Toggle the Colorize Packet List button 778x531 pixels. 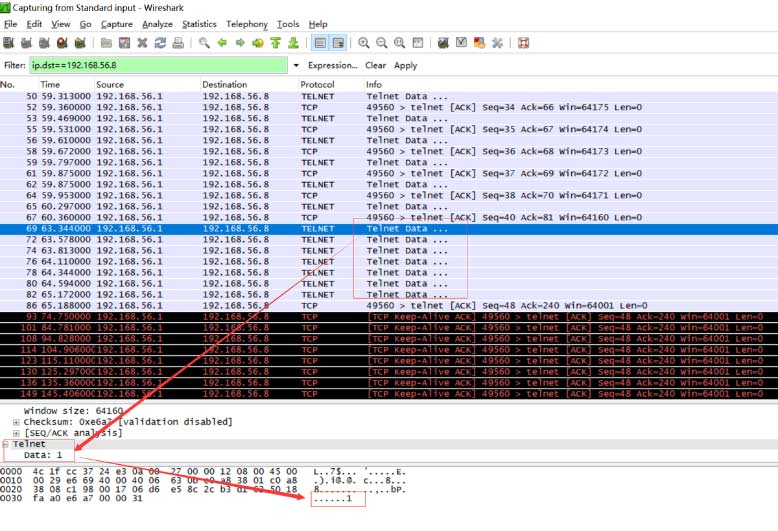point(320,43)
